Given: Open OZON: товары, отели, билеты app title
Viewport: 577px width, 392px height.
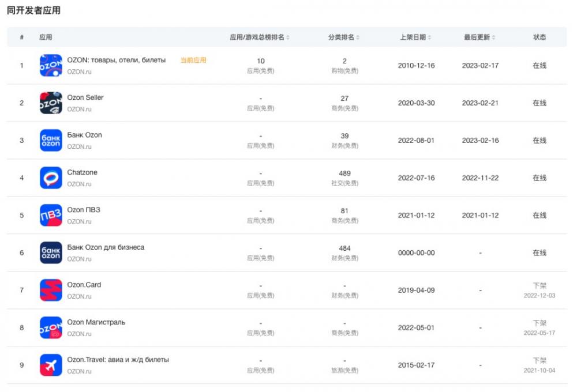Looking at the screenshot, I should [117, 61].
